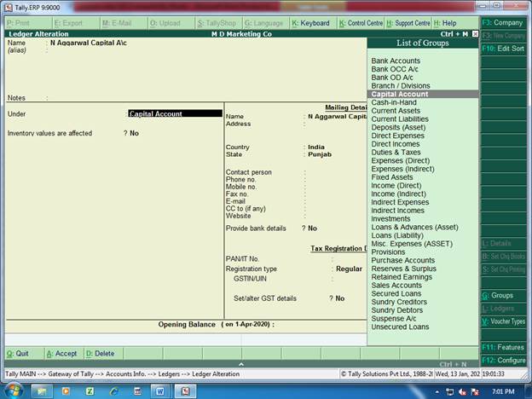Viewport: 532px width, 399px height.
Task: Click the Country value India
Action: 316,147
